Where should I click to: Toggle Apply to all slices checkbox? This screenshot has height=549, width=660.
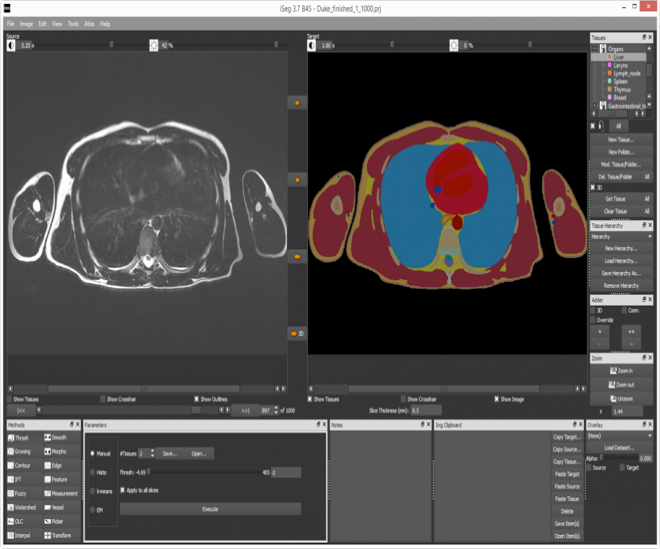(x=123, y=491)
